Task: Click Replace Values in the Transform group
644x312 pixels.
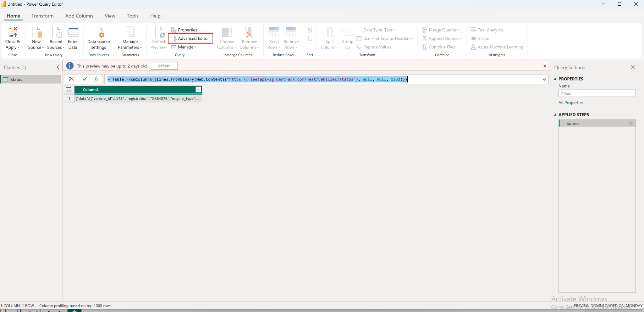Action: 374,47
